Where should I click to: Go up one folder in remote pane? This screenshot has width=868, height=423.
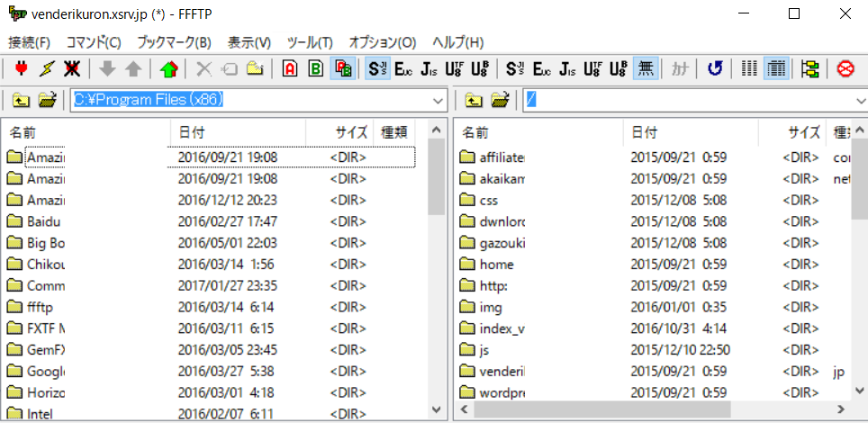[474, 100]
